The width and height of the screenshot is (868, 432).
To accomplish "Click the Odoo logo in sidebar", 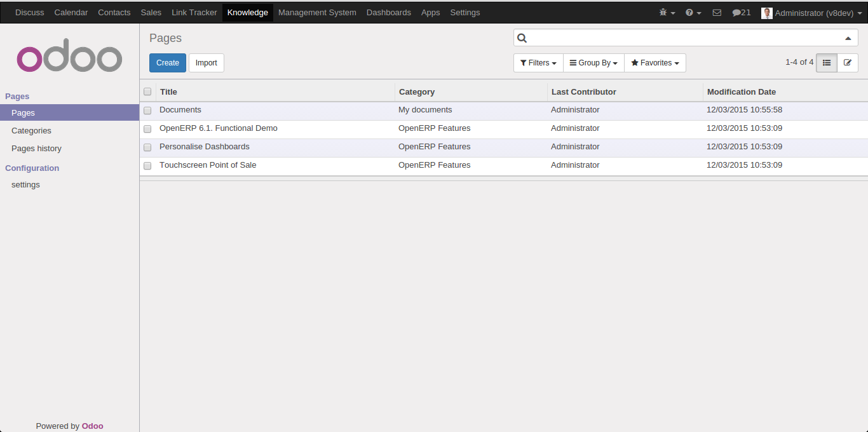I will pos(69,58).
